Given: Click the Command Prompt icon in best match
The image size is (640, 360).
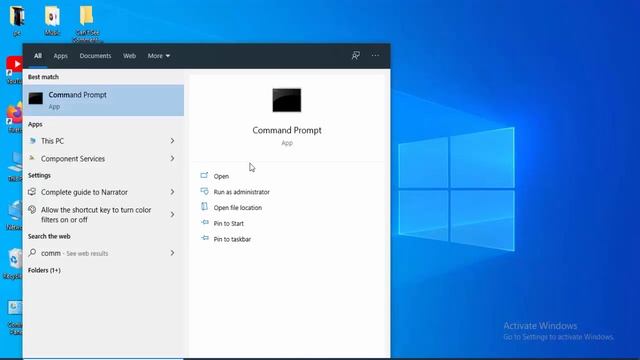Looking at the screenshot, I should click(36, 98).
